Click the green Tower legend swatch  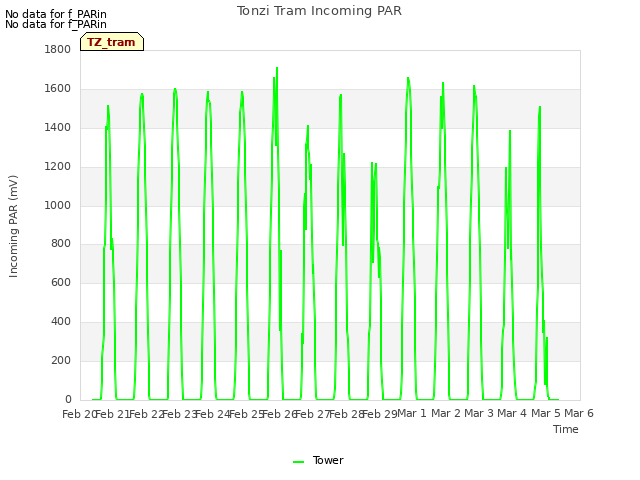tap(298, 461)
